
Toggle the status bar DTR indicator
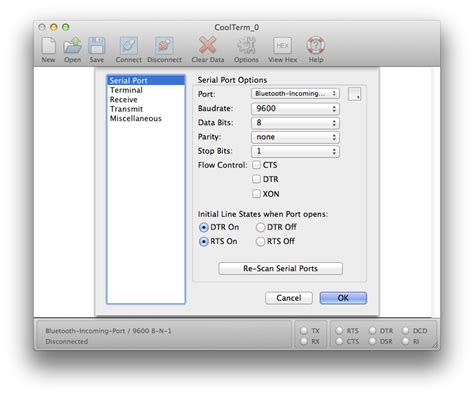pyautogui.click(x=372, y=330)
